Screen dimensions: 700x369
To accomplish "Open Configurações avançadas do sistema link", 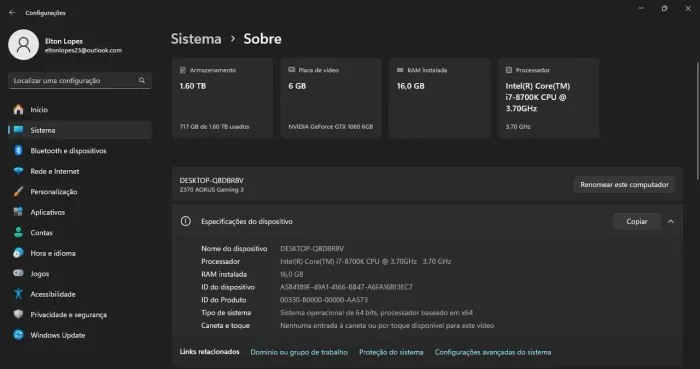I will [x=493, y=352].
